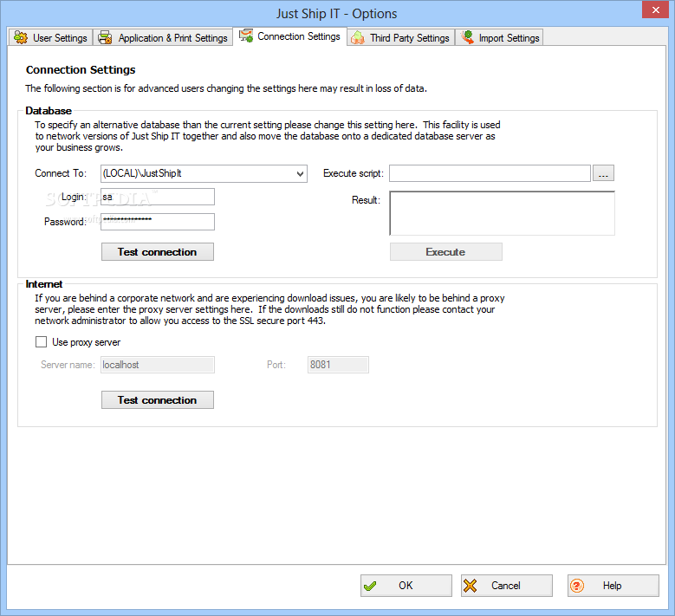Focus the Password input field
Screen dimensions: 675x616
tap(158, 222)
